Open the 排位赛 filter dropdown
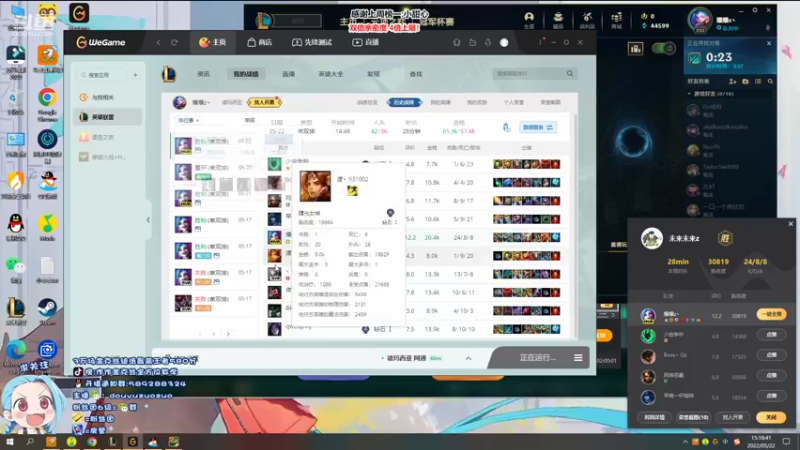 188,120
